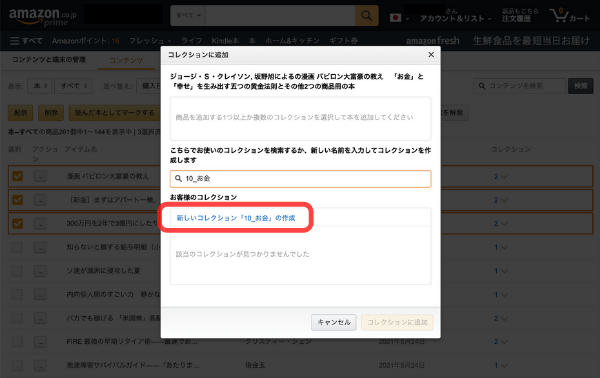Click the action button for 漫画 バビロン大富豪の教え

coord(40,176)
